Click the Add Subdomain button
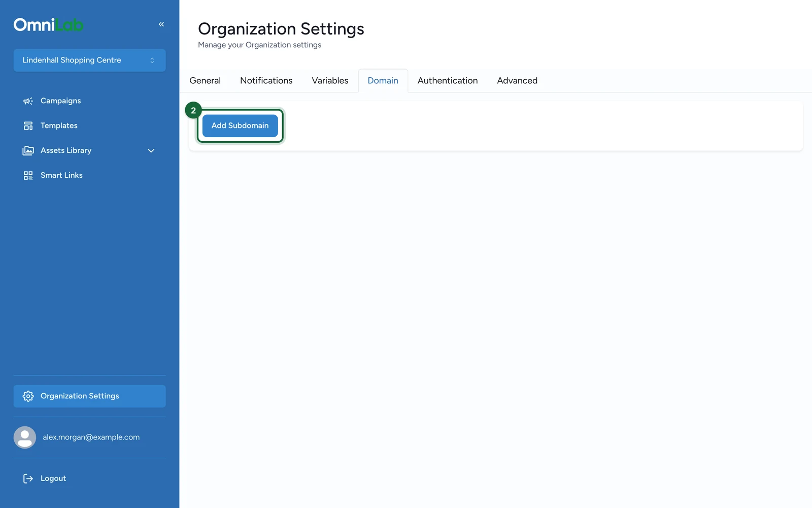Viewport: 812px width, 508px height. 240,125
